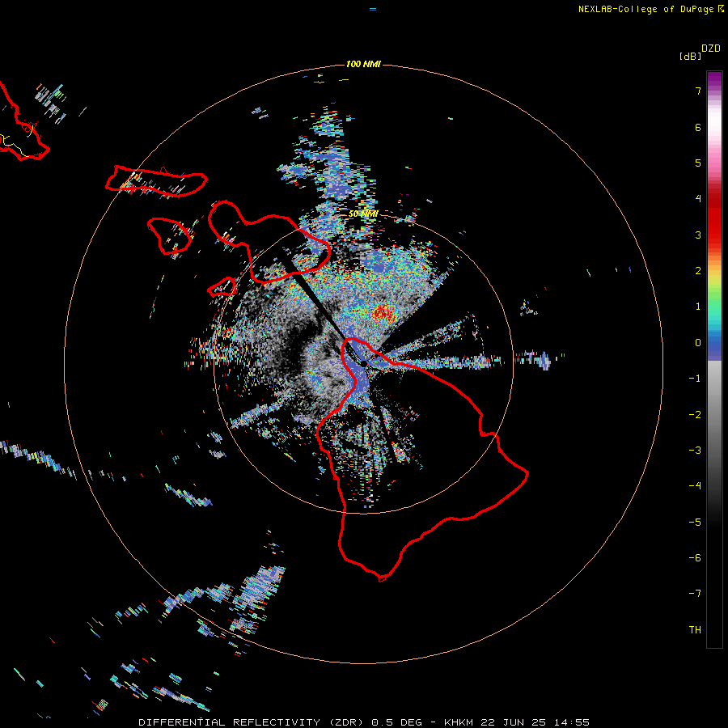Click the TH threshold label on the scale
Image resolution: width=728 pixels, height=728 pixels.
tap(695, 630)
